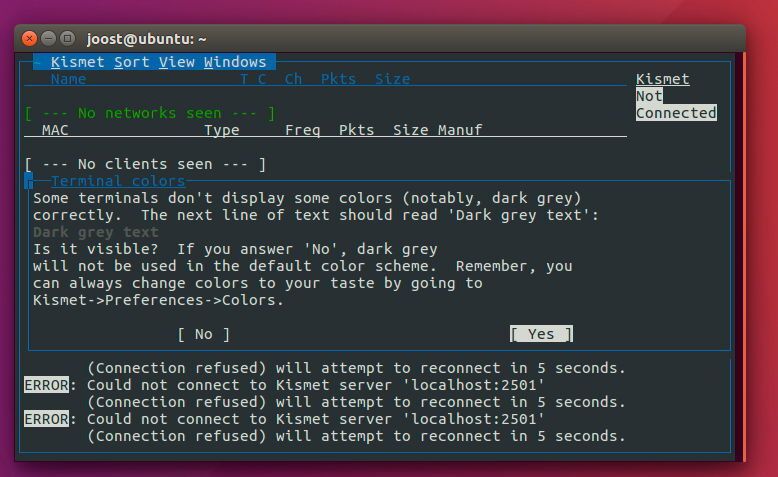Click the MAC column header
Viewport: 778px width, 477px height.
click(x=55, y=130)
